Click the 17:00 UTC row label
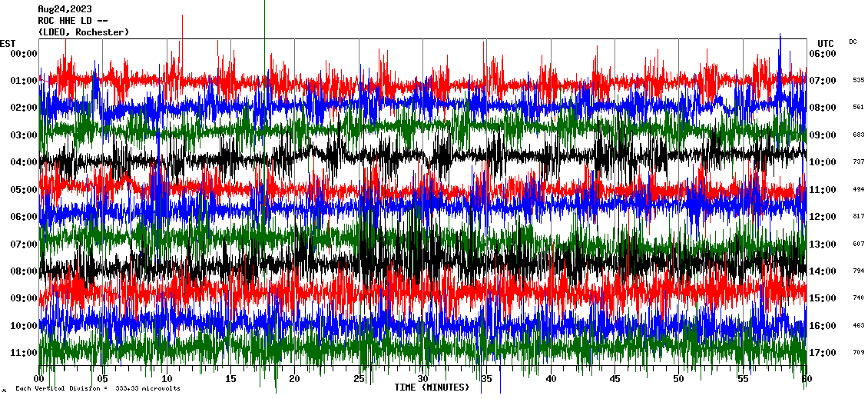The image size is (868, 399). [x=822, y=353]
